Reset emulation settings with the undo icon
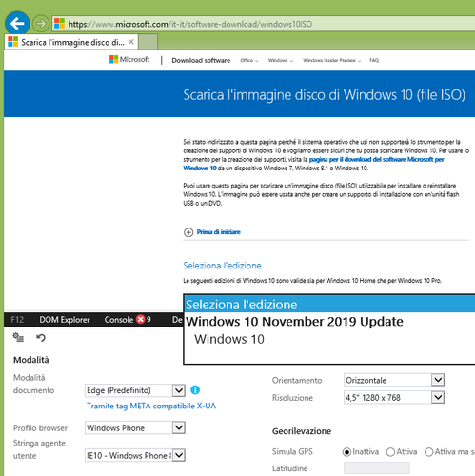The height and width of the screenshot is (476, 475). click(x=41, y=338)
